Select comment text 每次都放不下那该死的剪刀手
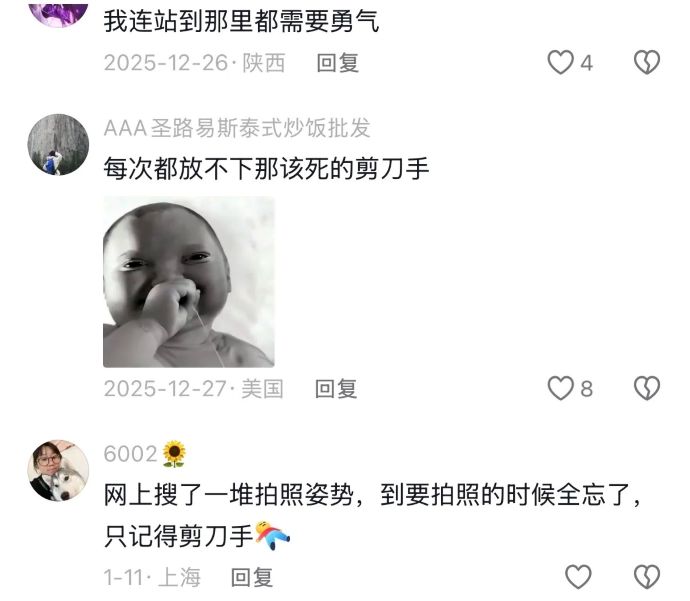 point(266,169)
